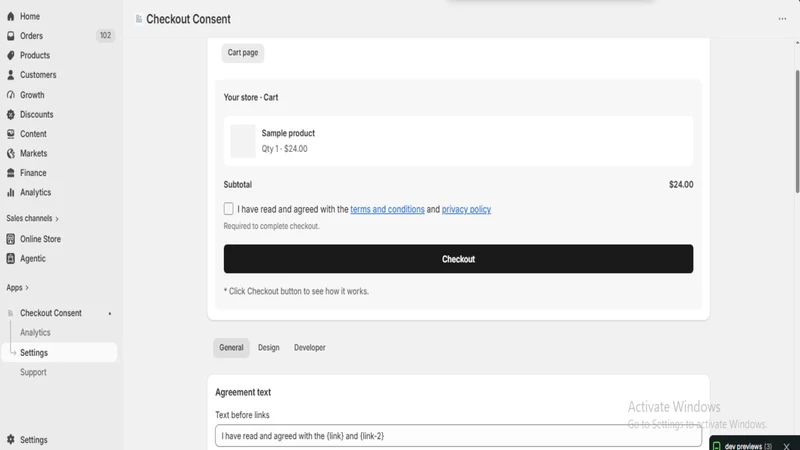
Task: Switch to the General tab
Action: click(231, 347)
